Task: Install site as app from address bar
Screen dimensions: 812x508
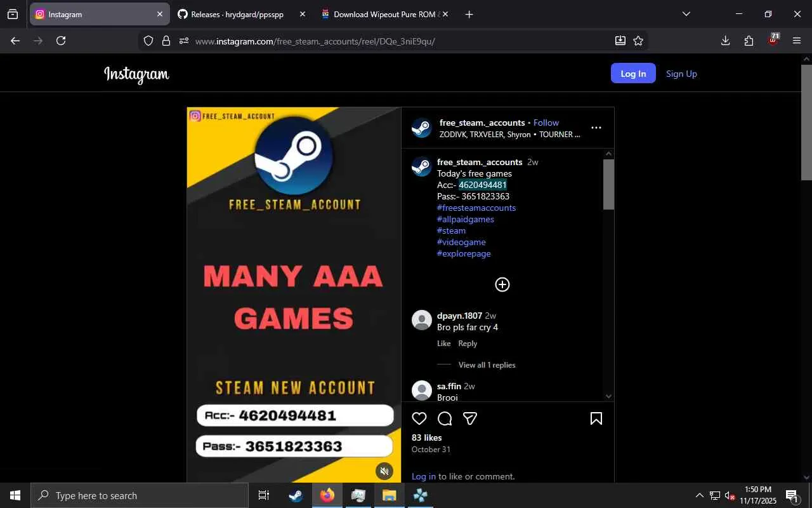Action: (620, 41)
